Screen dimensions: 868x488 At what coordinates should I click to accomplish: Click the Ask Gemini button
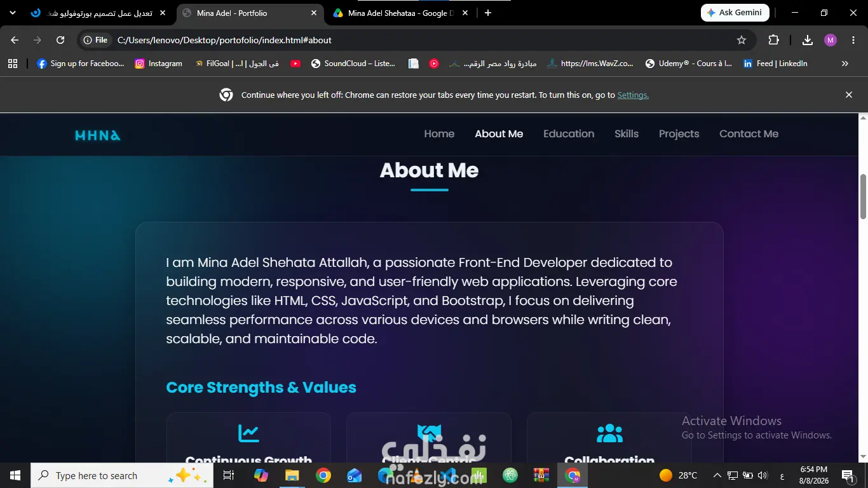[x=735, y=13]
